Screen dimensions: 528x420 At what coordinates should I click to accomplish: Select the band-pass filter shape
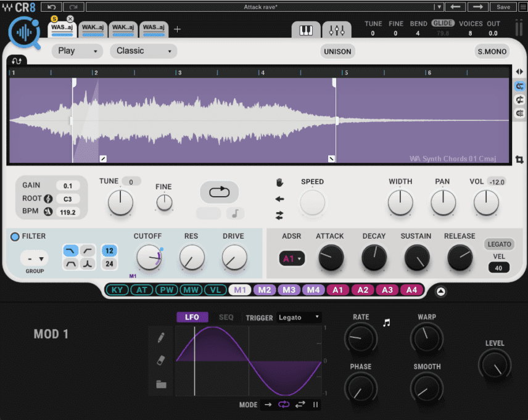coord(71,264)
